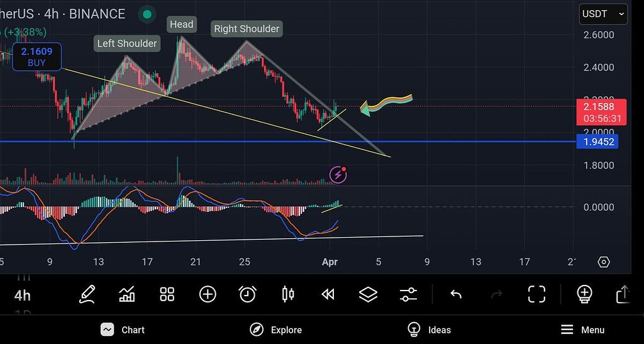The height and width of the screenshot is (344, 644).
Task: Create an alert with the clock icon
Action: (x=248, y=294)
